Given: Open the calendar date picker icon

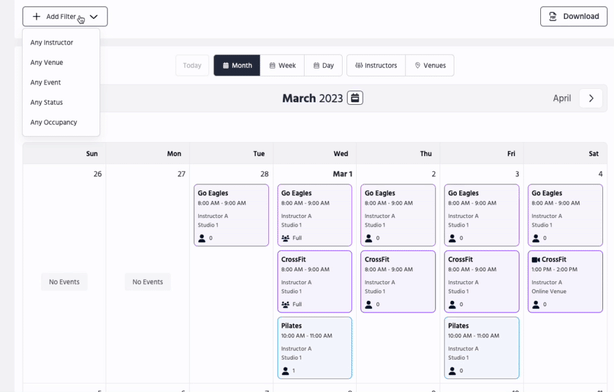Looking at the screenshot, I should pos(355,98).
